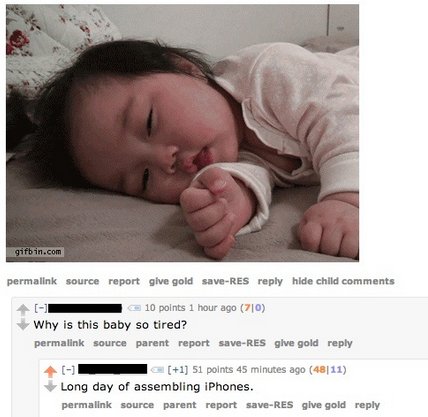Image resolution: width=428 pixels, height=417 pixels.
Task: Reply to the "Long day of assembling iPhones" comment
Action: pyautogui.click(x=367, y=405)
